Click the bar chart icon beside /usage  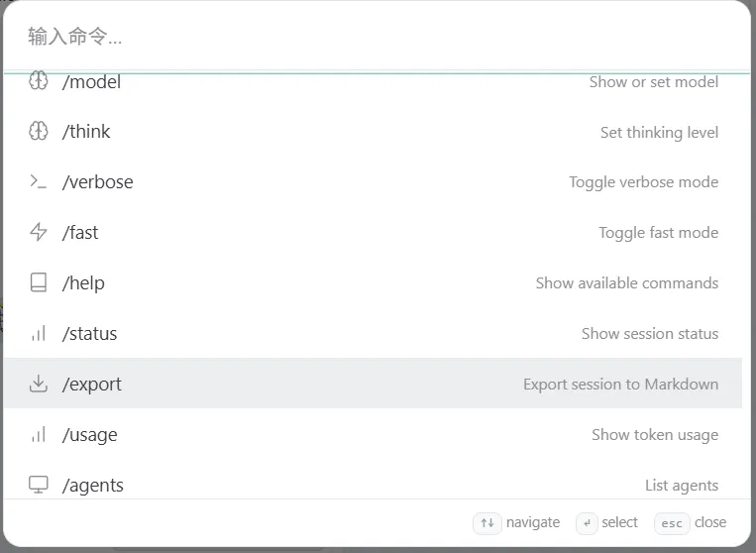[39, 435]
